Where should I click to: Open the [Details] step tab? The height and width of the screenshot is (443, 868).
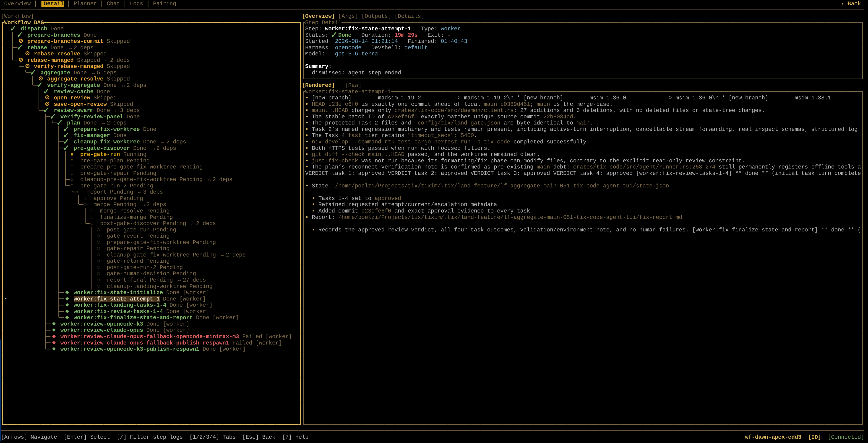(409, 16)
